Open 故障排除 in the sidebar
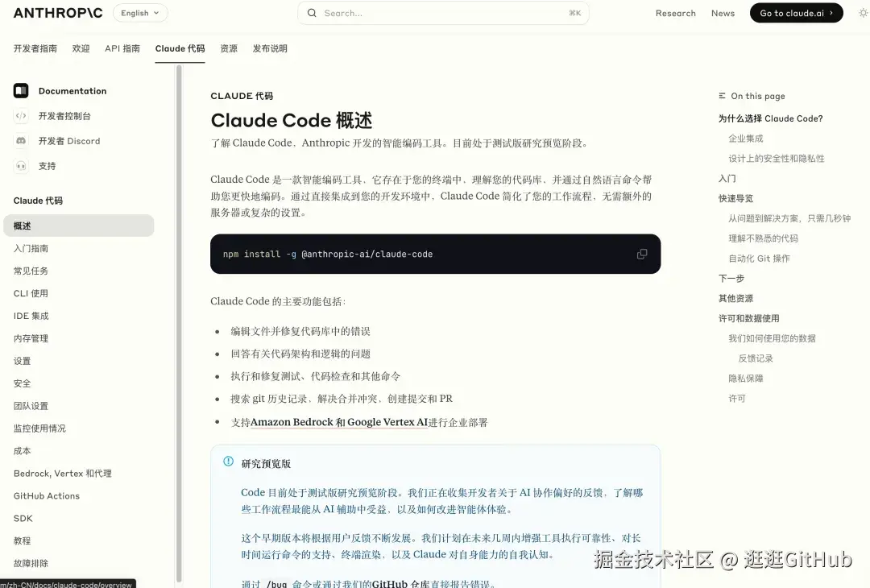The height and width of the screenshot is (588, 870). pyautogui.click(x=31, y=563)
